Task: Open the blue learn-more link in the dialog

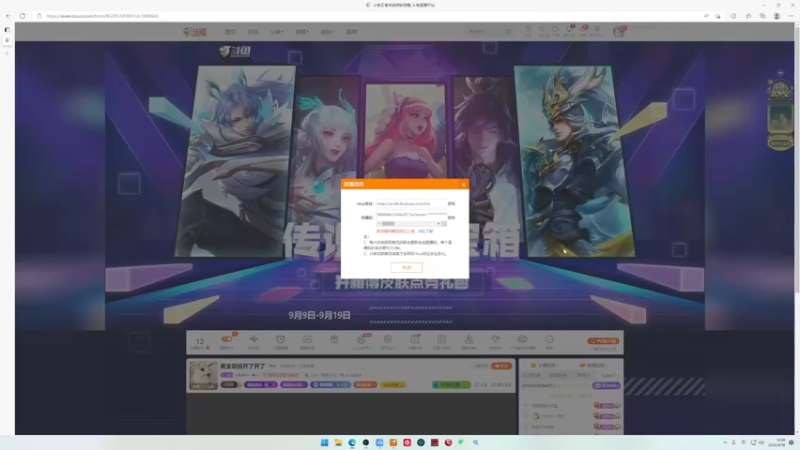Action: tap(426, 231)
